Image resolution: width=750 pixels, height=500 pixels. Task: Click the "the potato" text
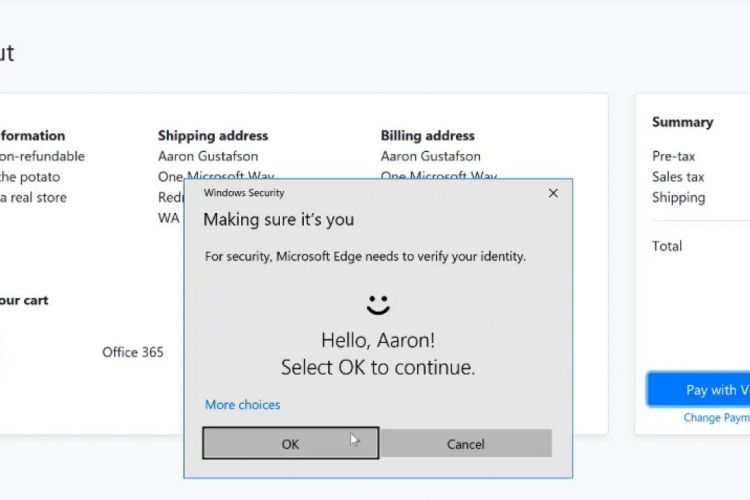point(30,177)
